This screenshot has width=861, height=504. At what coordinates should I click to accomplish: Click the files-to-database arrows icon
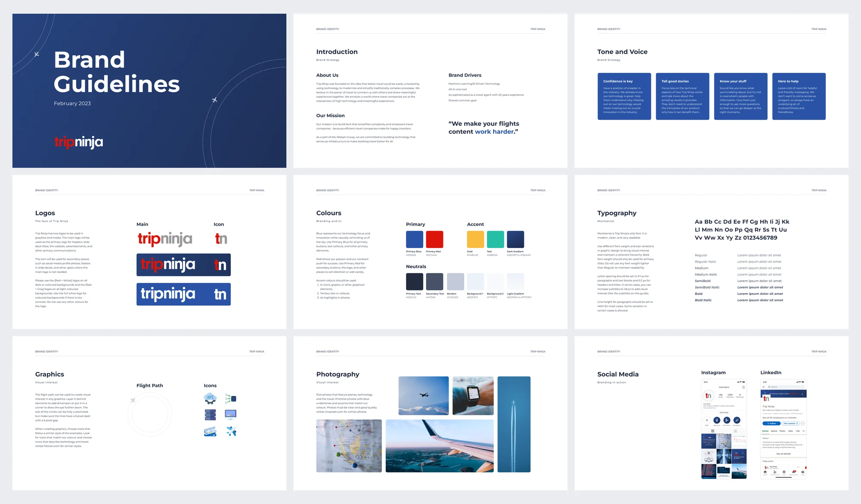coord(231,399)
